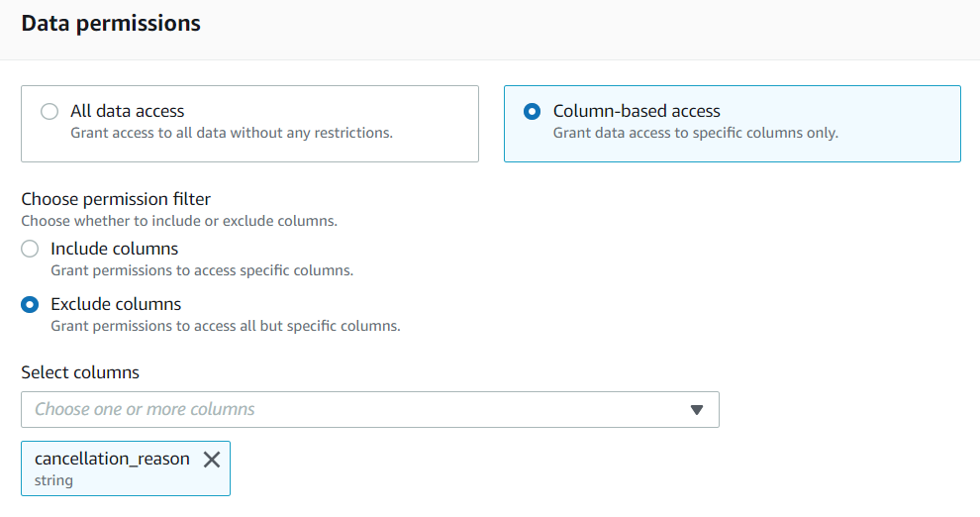Choose the Exclude columns radio option

pos(30,304)
